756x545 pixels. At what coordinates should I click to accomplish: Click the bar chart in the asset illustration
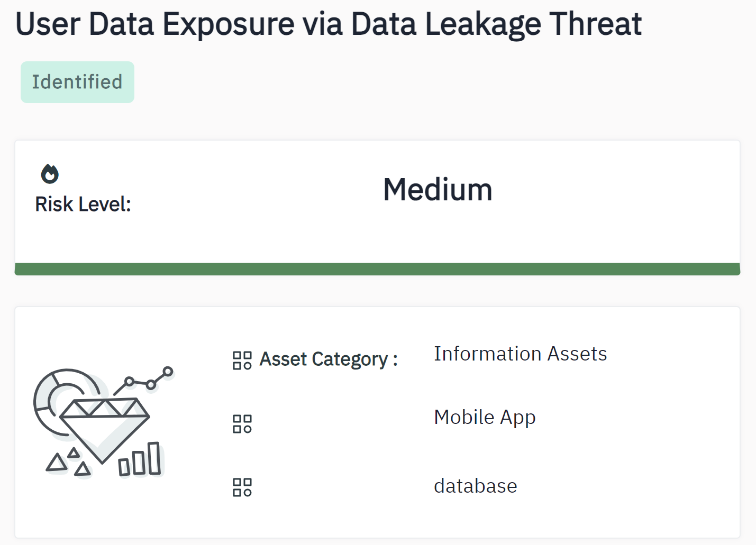[x=140, y=460]
